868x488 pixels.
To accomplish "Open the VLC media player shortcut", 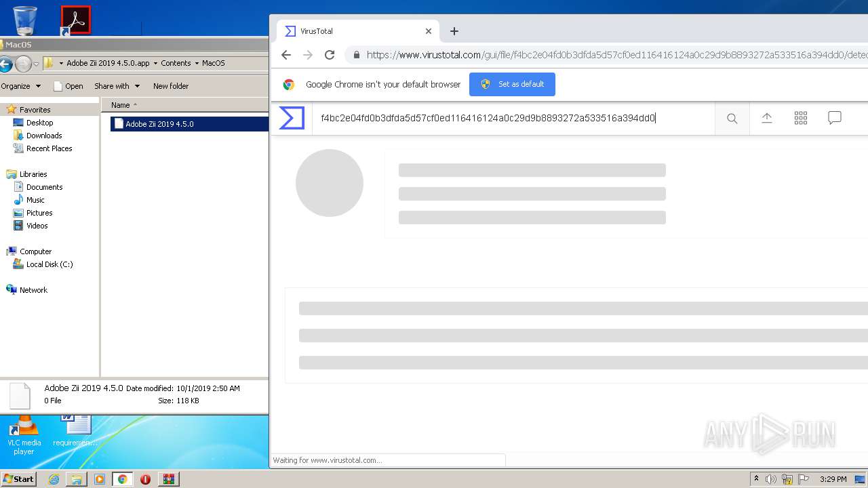I will click(x=24, y=436).
